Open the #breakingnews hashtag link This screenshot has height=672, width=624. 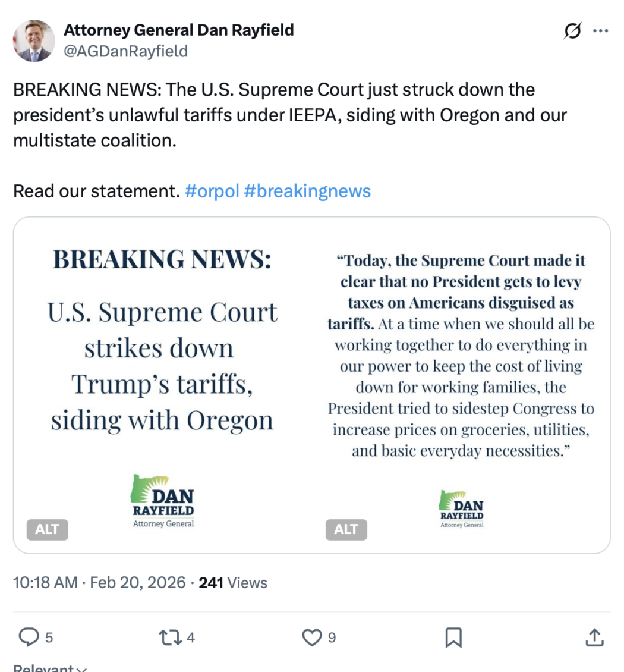tap(307, 191)
